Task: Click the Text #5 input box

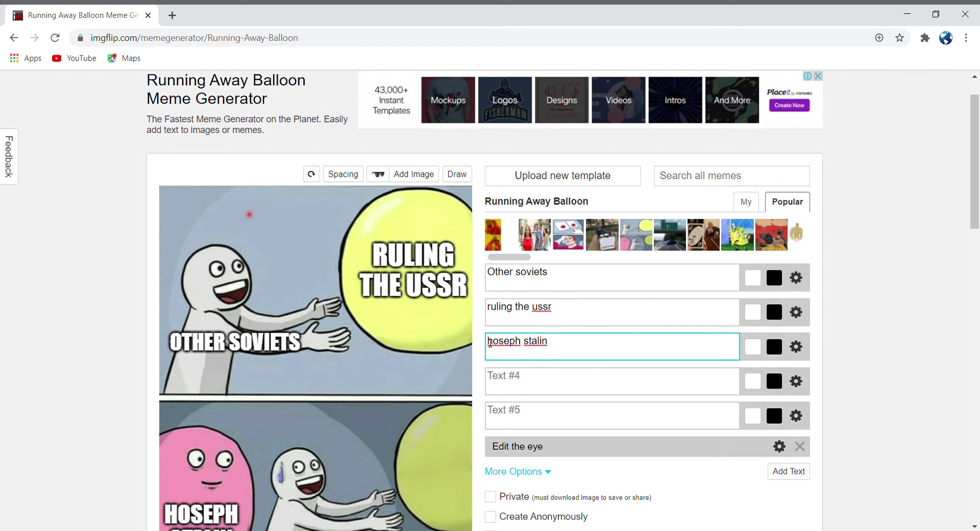Action: click(612, 416)
